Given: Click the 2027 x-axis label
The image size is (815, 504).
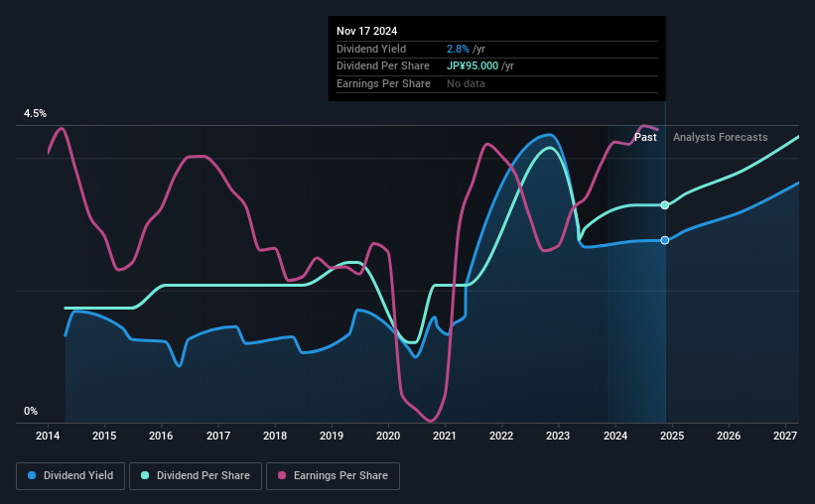Looking at the screenshot, I should [785, 436].
